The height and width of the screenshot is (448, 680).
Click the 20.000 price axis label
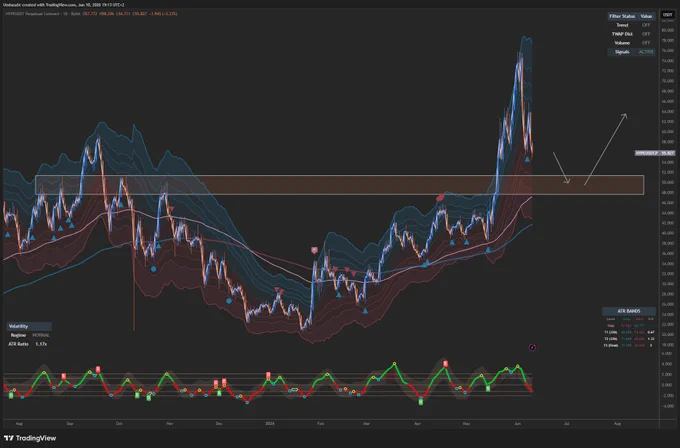tap(667, 335)
